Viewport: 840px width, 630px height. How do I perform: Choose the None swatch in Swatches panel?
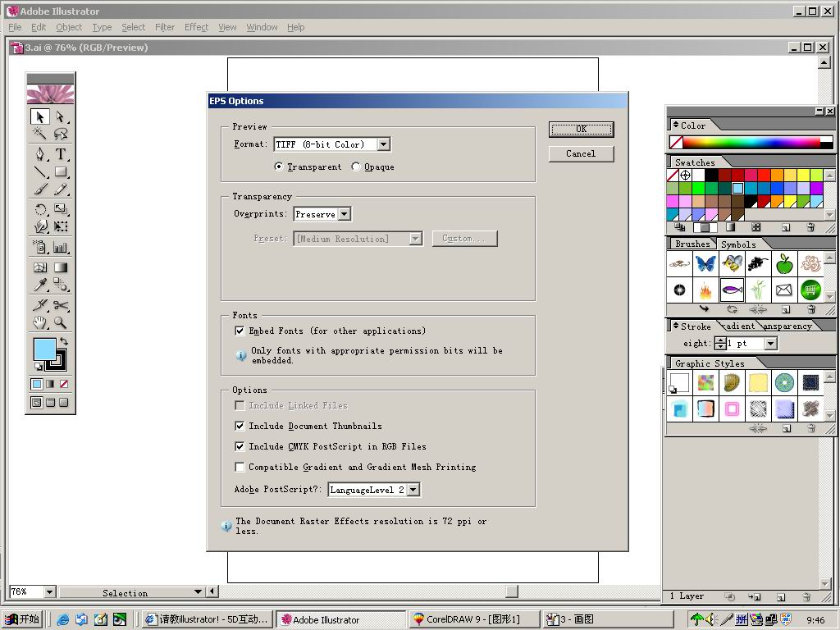(673, 176)
